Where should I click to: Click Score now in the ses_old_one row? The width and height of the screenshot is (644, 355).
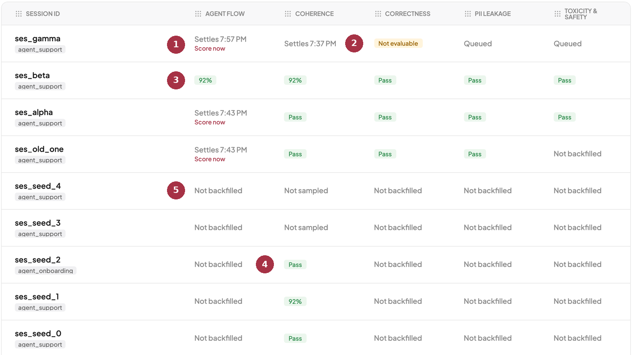coord(210,159)
